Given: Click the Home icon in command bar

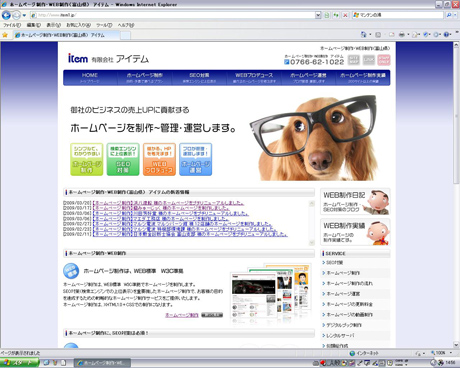Looking at the screenshot, I should click(364, 34).
